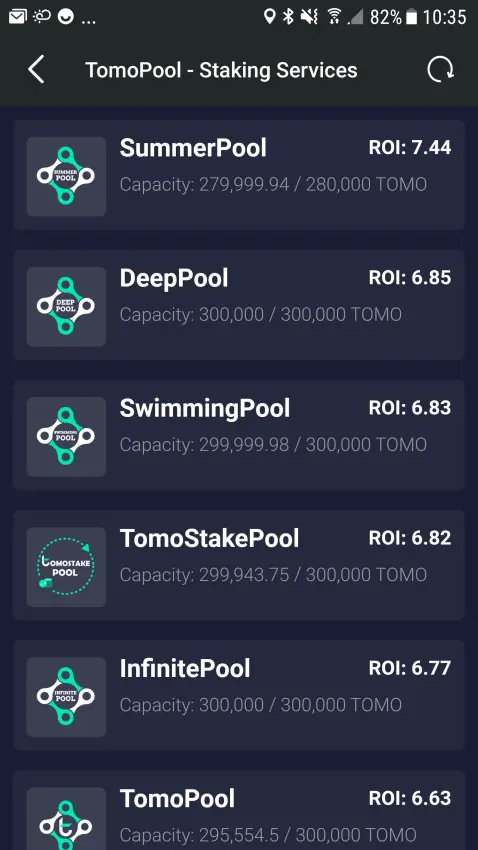
Task: Tap the TomoPool - Staking Services title
Action: (x=221, y=70)
